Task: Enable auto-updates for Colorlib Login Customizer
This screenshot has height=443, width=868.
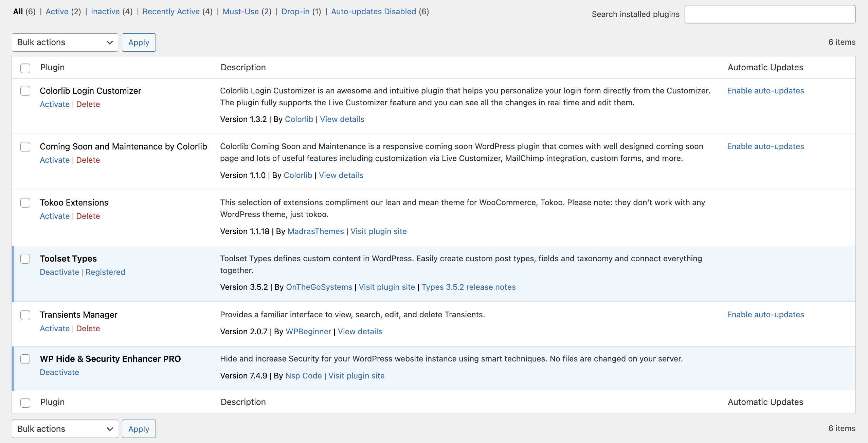Action: pyautogui.click(x=765, y=91)
